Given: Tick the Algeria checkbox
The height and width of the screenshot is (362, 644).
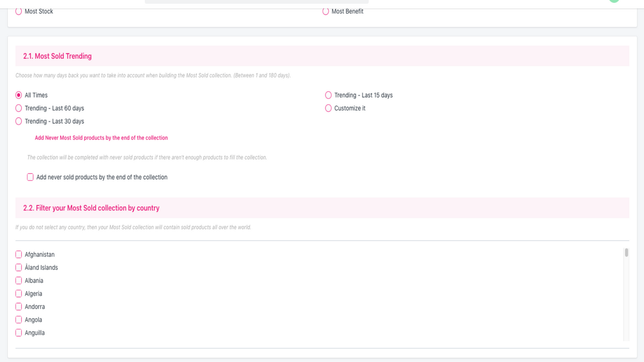Looking at the screenshot, I should click(x=19, y=294).
